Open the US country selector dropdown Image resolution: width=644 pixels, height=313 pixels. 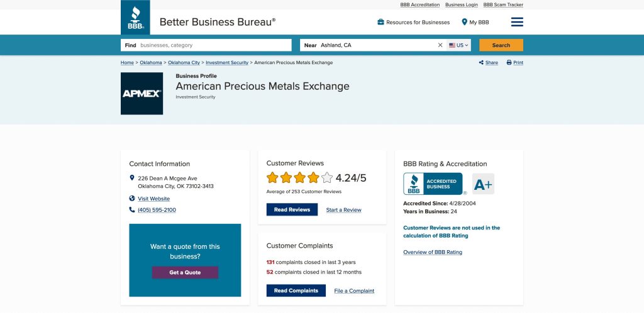click(459, 45)
